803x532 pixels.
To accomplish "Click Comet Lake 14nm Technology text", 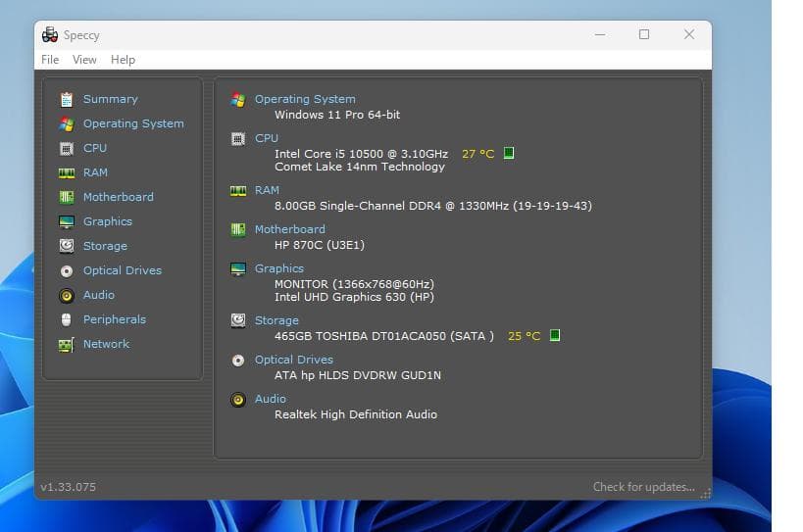I will (360, 167).
